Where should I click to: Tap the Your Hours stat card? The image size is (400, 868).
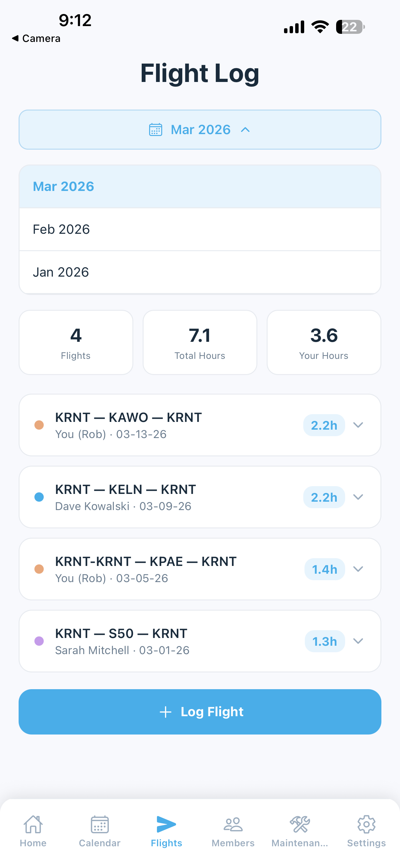click(x=324, y=342)
